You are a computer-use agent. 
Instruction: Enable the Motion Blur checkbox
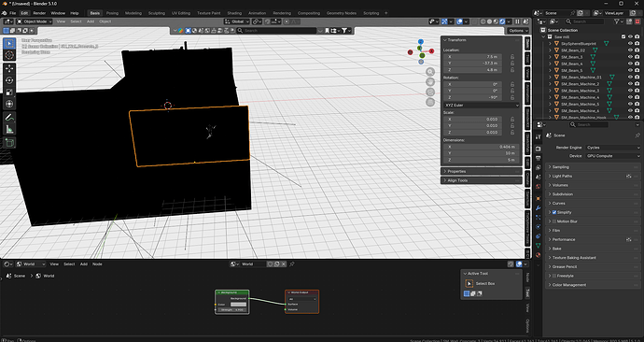(554, 221)
